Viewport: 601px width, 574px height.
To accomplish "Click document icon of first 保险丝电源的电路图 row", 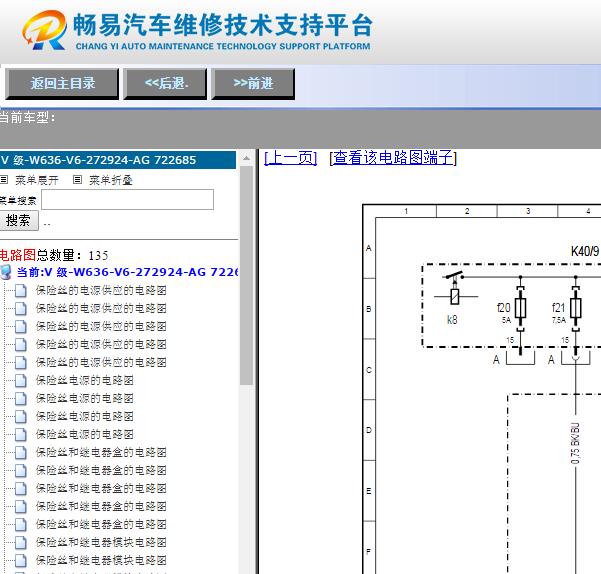I will 21,380.
